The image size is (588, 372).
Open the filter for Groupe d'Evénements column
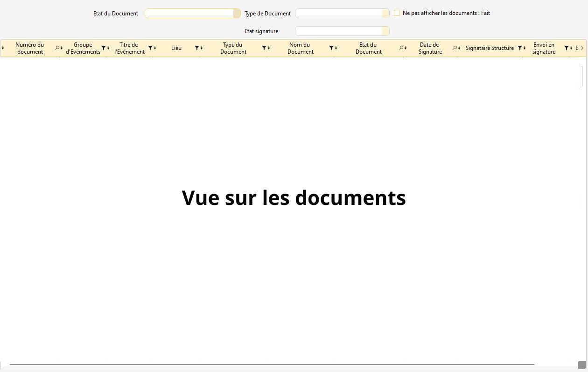[104, 48]
